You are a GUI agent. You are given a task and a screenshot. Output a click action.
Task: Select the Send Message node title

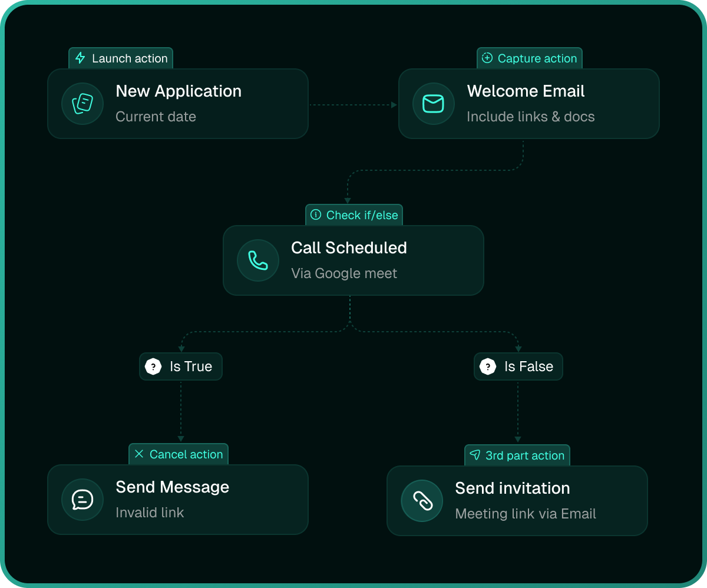[x=173, y=487]
